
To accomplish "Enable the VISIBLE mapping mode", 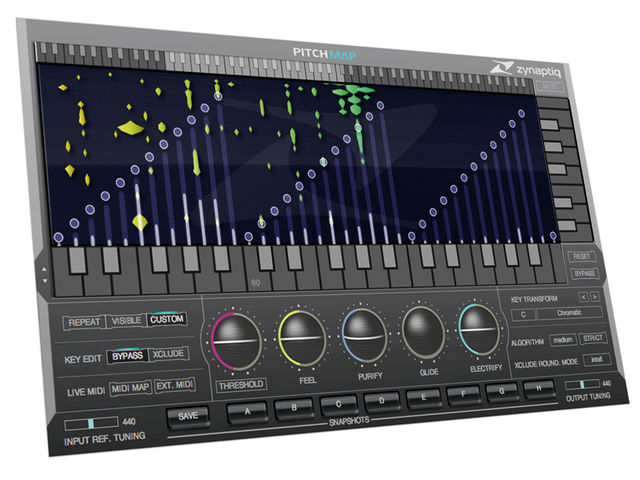I will pos(126,321).
